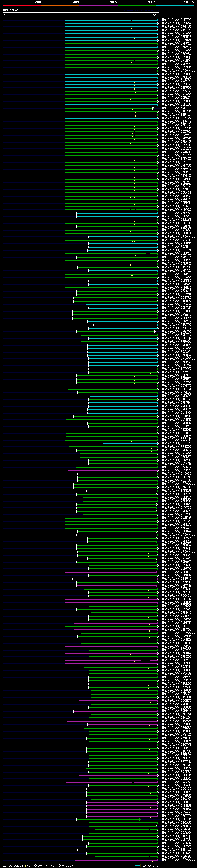The width and height of the screenshot is (197, 868).
Task: Select hit label UniRef100_Q64FQ2
Action: 176,738
